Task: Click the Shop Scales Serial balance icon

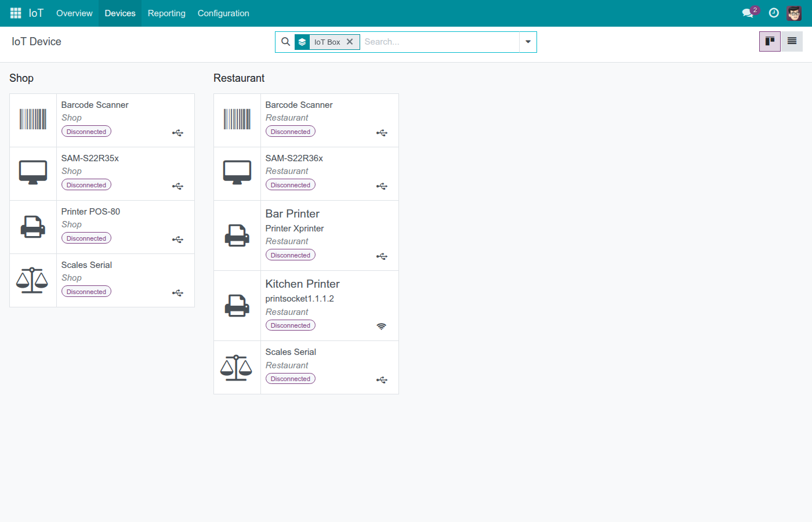Action: (32, 280)
